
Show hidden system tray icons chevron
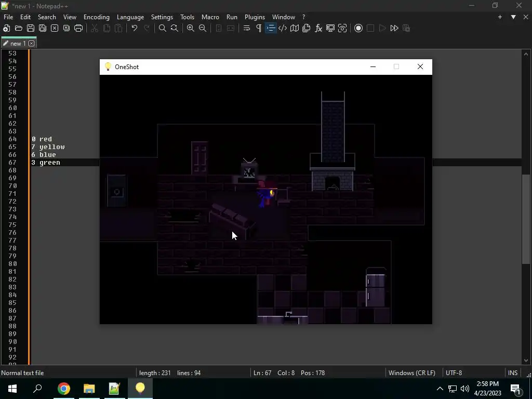tap(440, 389)
